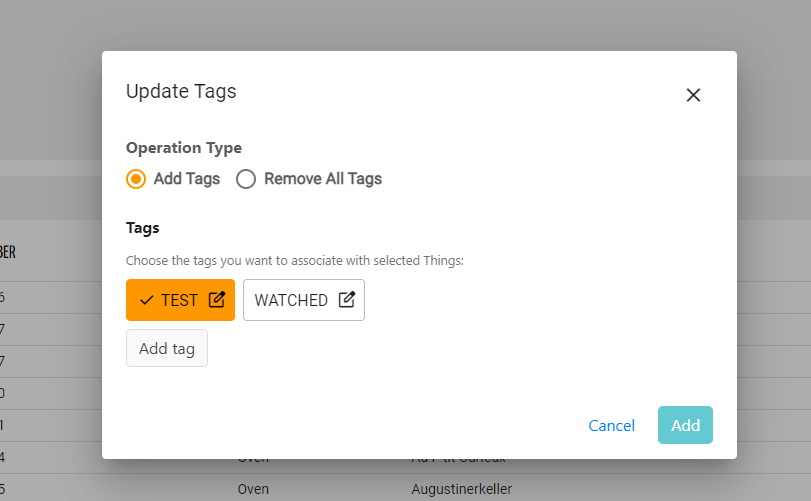Viewport: 811px width, 501px height.
Task: Click the edit icon on TEST tag
Action: point(217,299)
